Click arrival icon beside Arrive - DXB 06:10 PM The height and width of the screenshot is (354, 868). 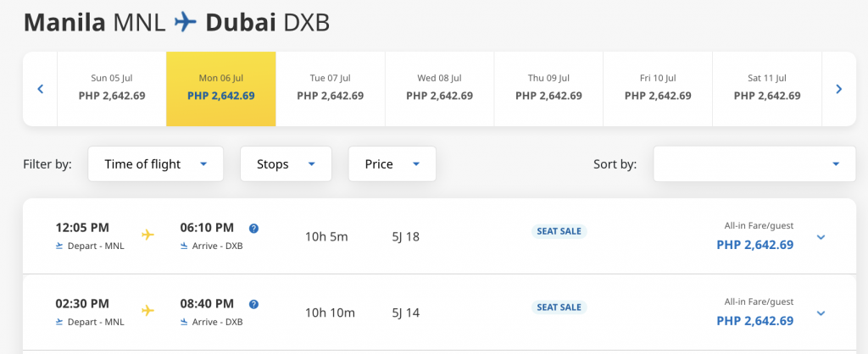[x=184, y=246]
